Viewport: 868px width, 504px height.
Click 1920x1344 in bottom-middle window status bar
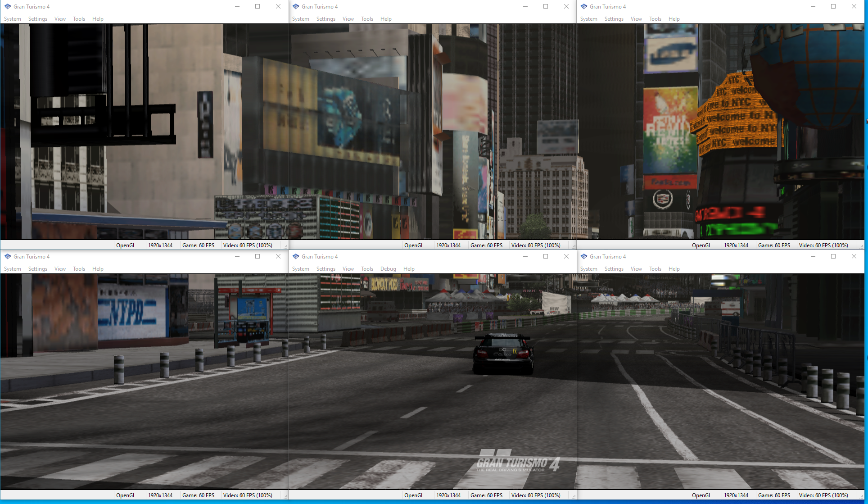(x=448, y=495)
